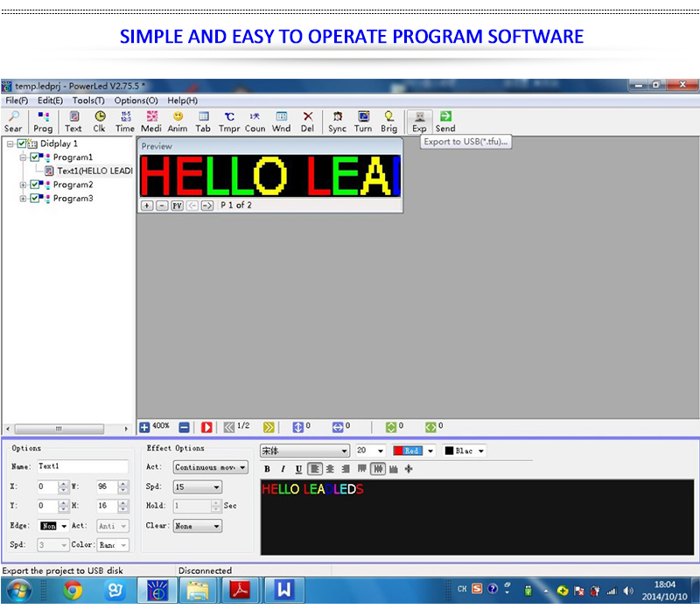The width and height of the screenshot is (700, 616).
Task: Pick the Red text color swatch
Action: pos(408,451)
